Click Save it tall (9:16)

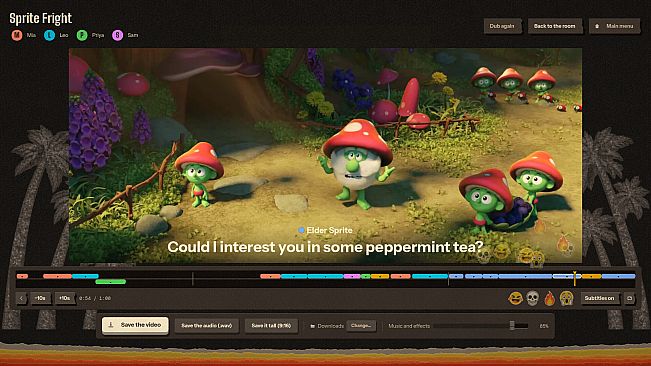[271, 326]
